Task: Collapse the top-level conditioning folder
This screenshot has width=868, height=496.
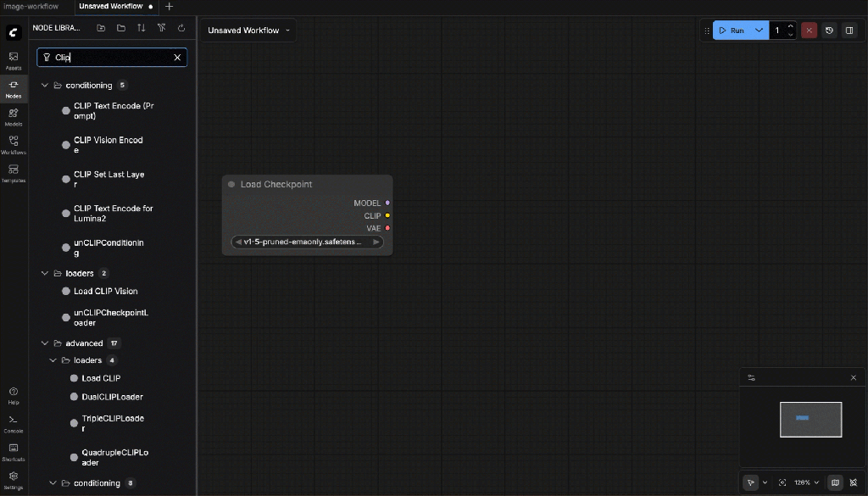Action: (46, 86)
